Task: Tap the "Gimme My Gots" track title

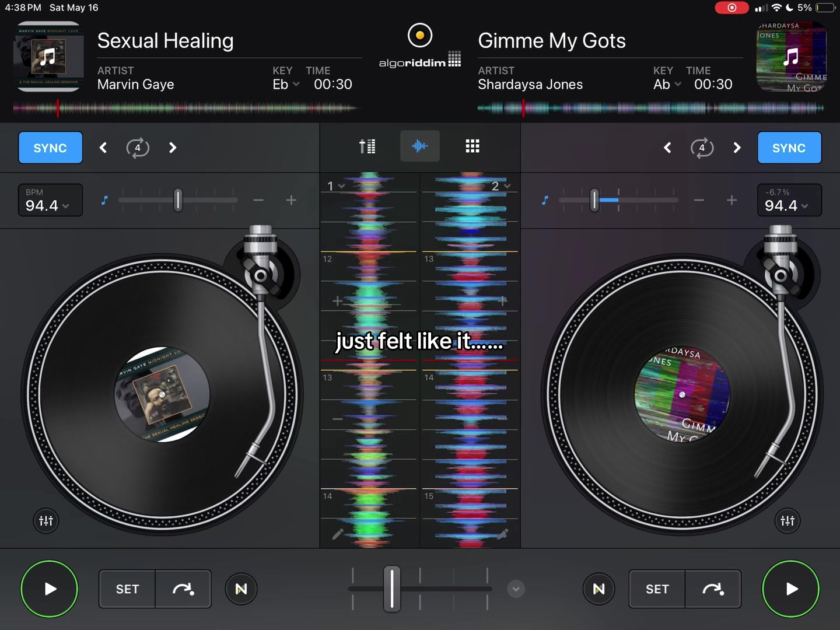Action: click(552, 41)
